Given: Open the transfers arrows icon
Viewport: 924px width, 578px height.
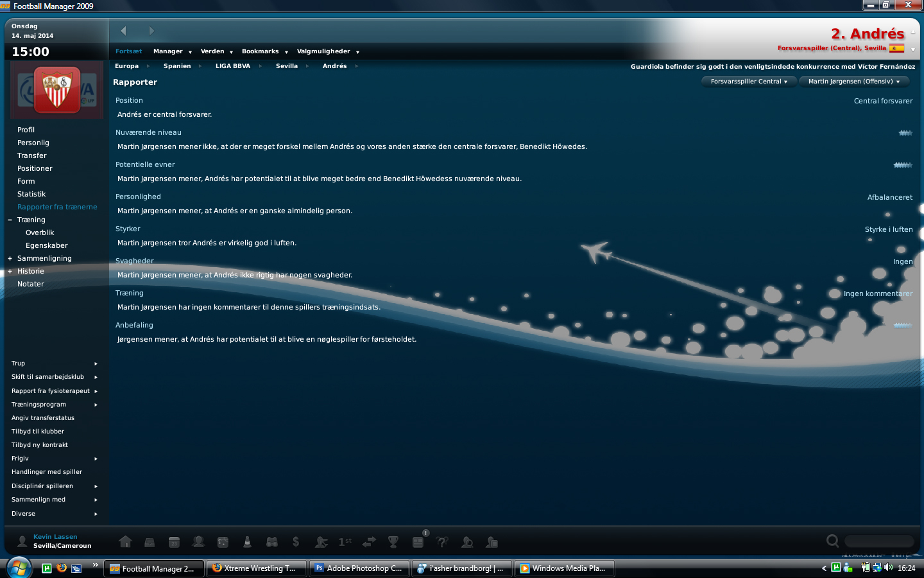Looking at the screenshot, I should [369, 542].
